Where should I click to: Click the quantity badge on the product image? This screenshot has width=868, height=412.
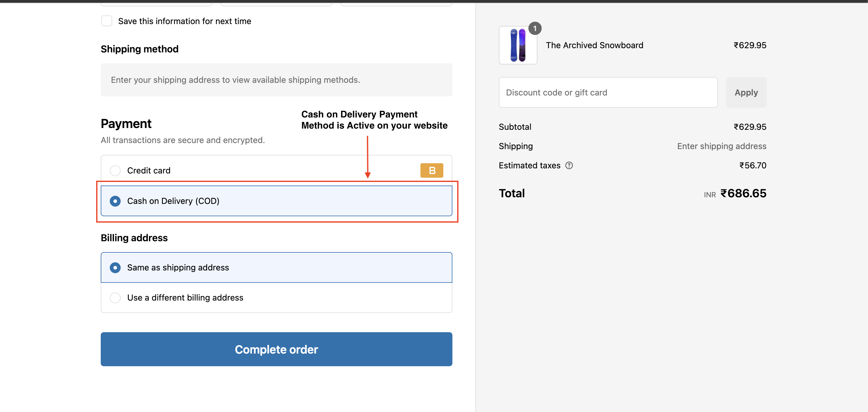coord(535,29)
